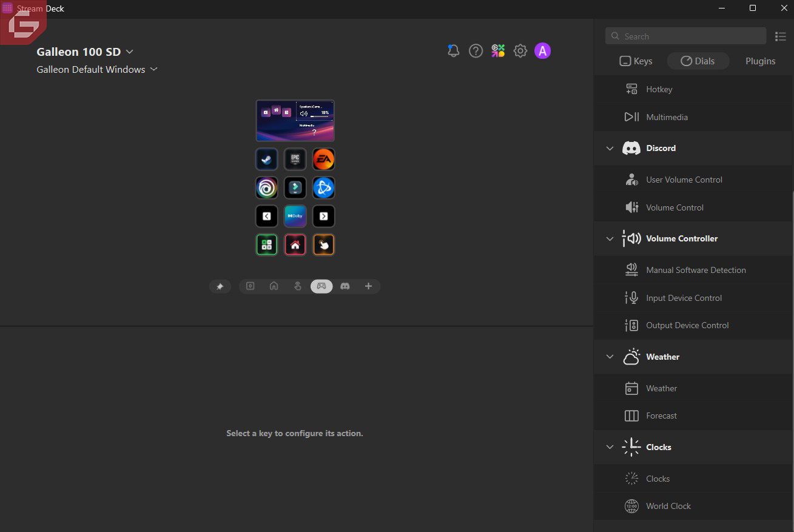Collapse the Weather section chevron
The image size is (794, 532).
click(x=610, y=357)
